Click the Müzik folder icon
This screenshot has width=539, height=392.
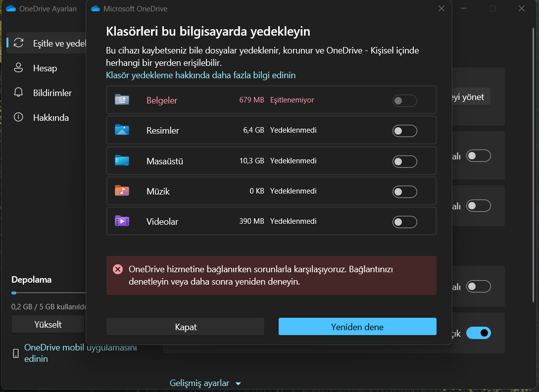coord(122,191)
